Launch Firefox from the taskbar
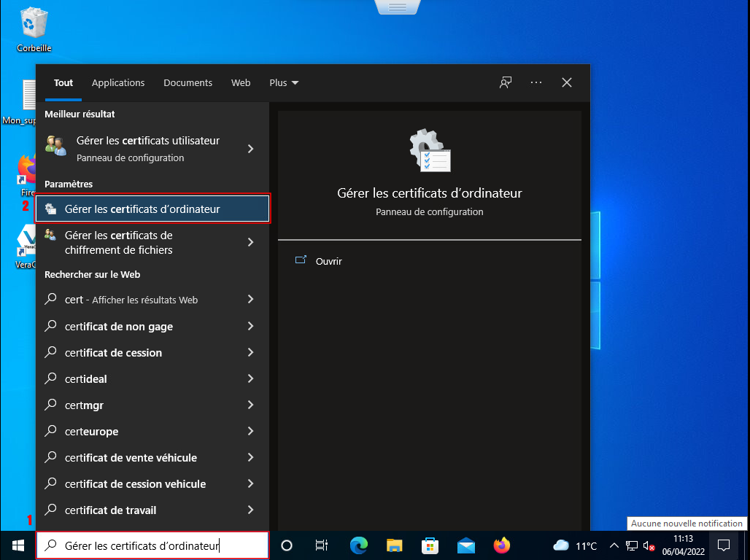 (501, 545)
